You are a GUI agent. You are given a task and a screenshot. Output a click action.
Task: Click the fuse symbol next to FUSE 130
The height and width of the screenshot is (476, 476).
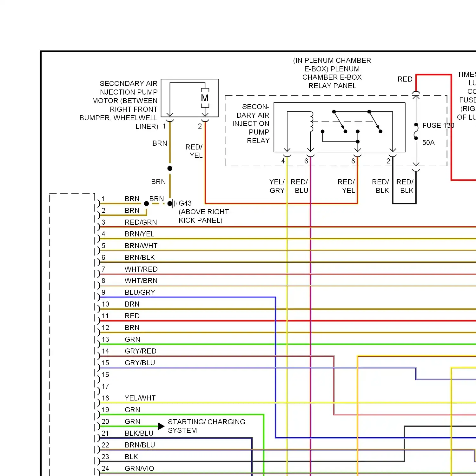[416, 131]
